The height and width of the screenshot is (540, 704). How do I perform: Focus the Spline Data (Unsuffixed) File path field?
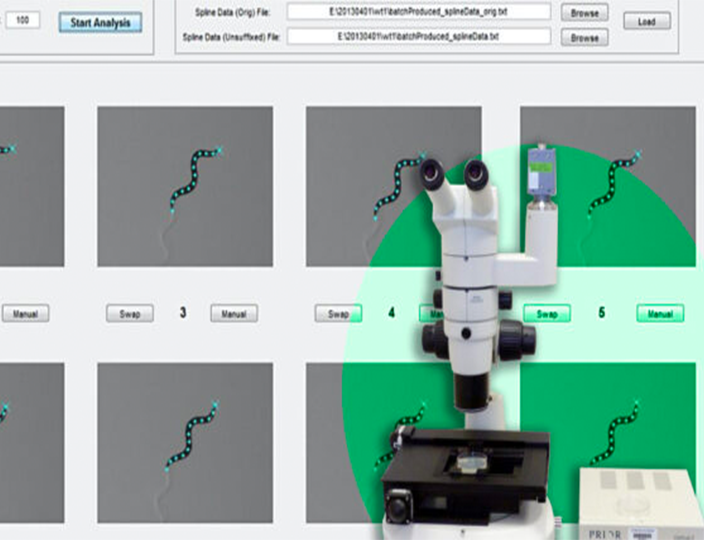419,36
